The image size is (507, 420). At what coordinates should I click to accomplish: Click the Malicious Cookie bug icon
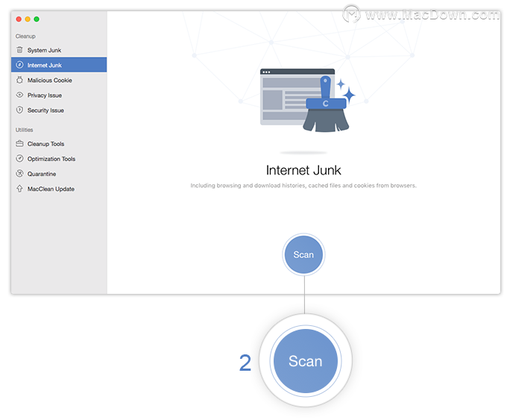point(19,80)
